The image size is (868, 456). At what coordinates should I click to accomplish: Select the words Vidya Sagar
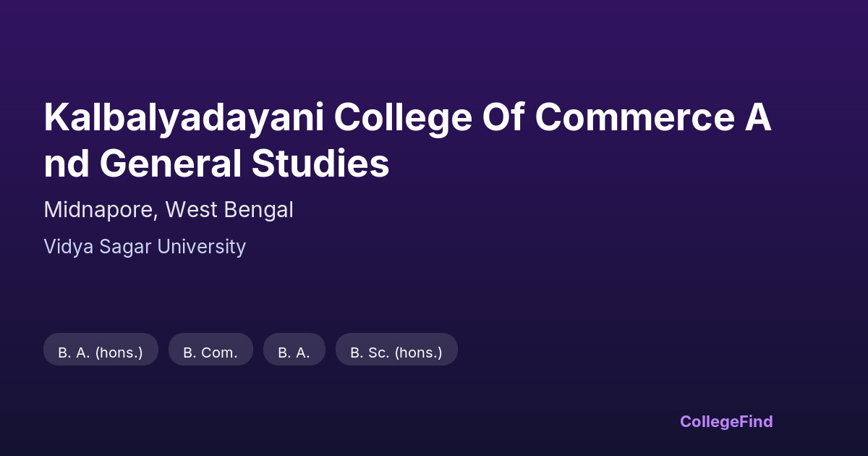[x=98, y=247]
